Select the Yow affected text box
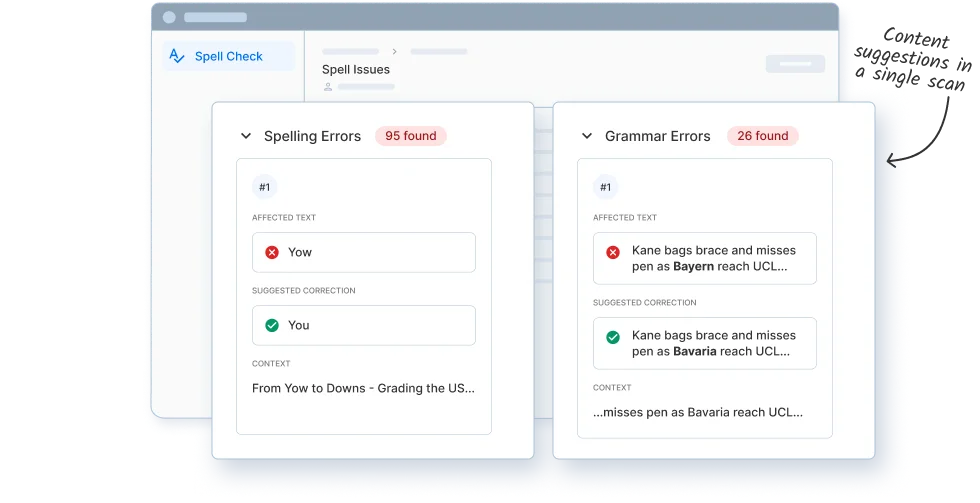 click(364, 252)
